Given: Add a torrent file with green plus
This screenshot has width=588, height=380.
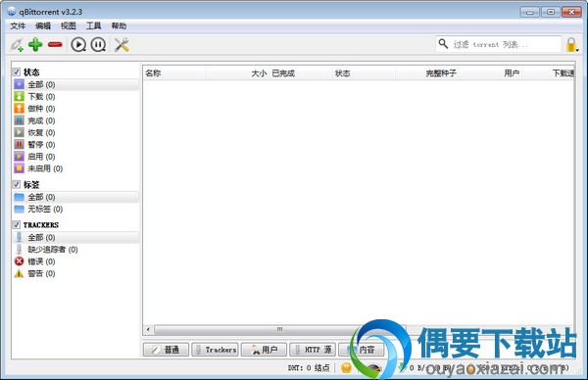Looking at the screenshot, I should click(35, 45).
